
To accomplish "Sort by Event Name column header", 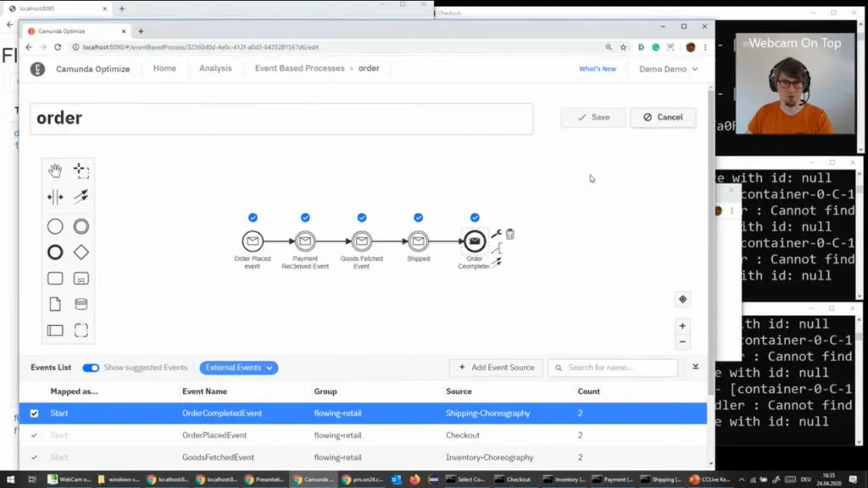I will (x=204, y=391).
